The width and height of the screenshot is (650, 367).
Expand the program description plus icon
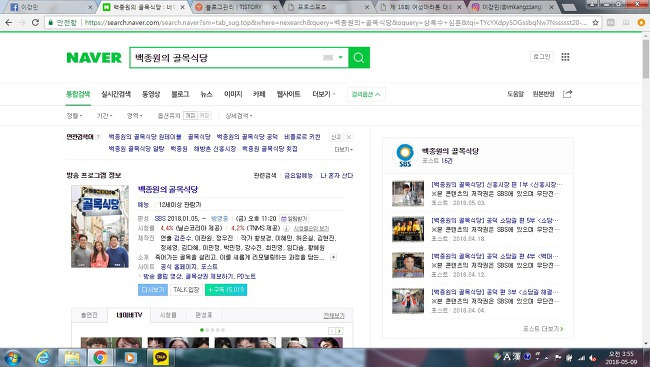[333, 258]
